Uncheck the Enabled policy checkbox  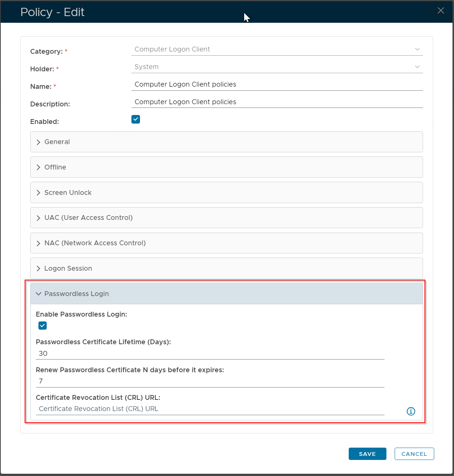136,119
